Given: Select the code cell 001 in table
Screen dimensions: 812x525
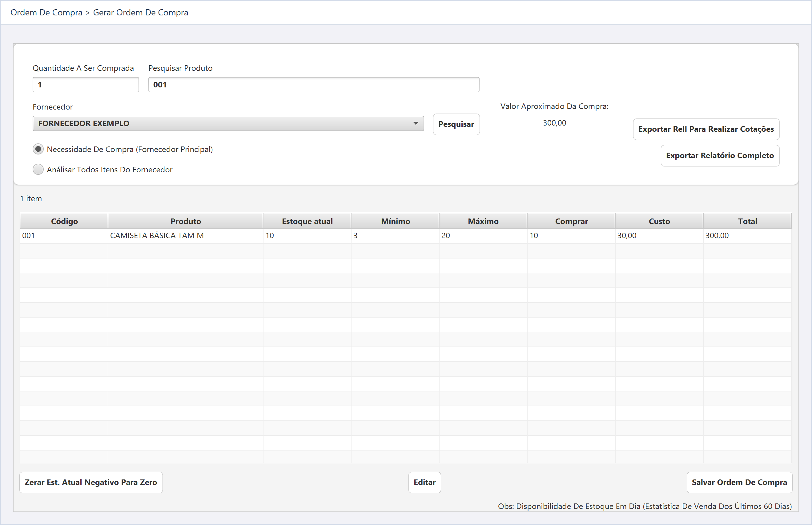Looking at the screenshot, I should (64, 235).
